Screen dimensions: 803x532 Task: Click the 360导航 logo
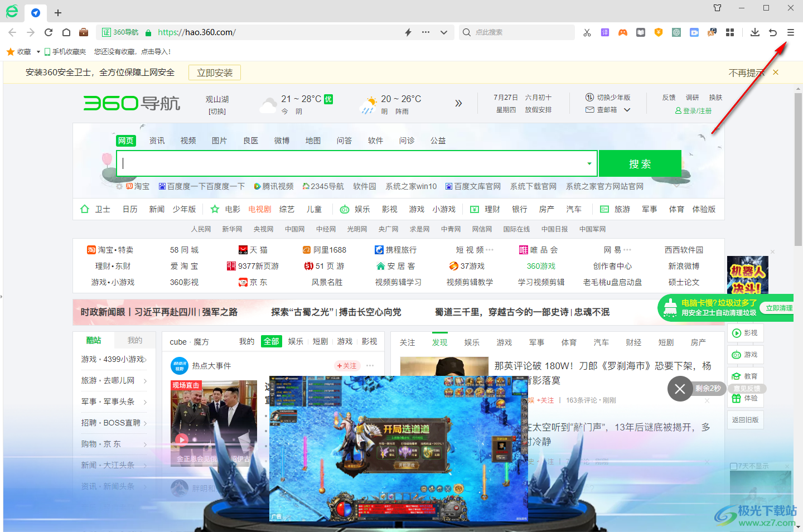point(132,103)
